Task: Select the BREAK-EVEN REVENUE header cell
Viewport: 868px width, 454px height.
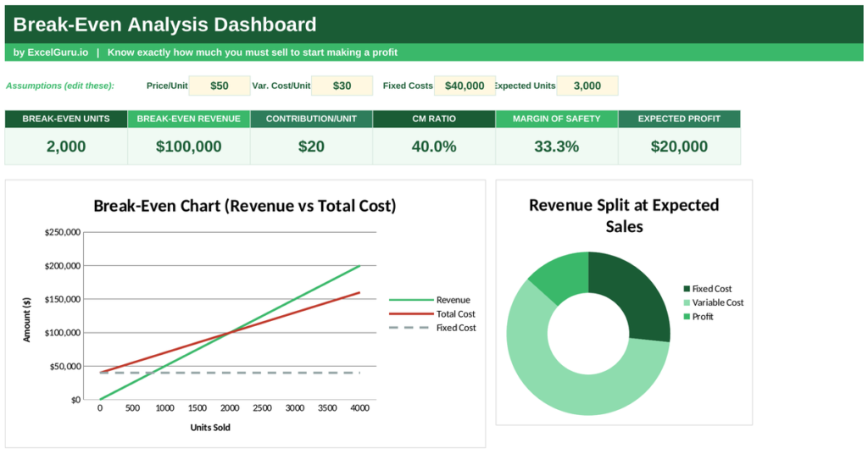Action: point(189,119)
